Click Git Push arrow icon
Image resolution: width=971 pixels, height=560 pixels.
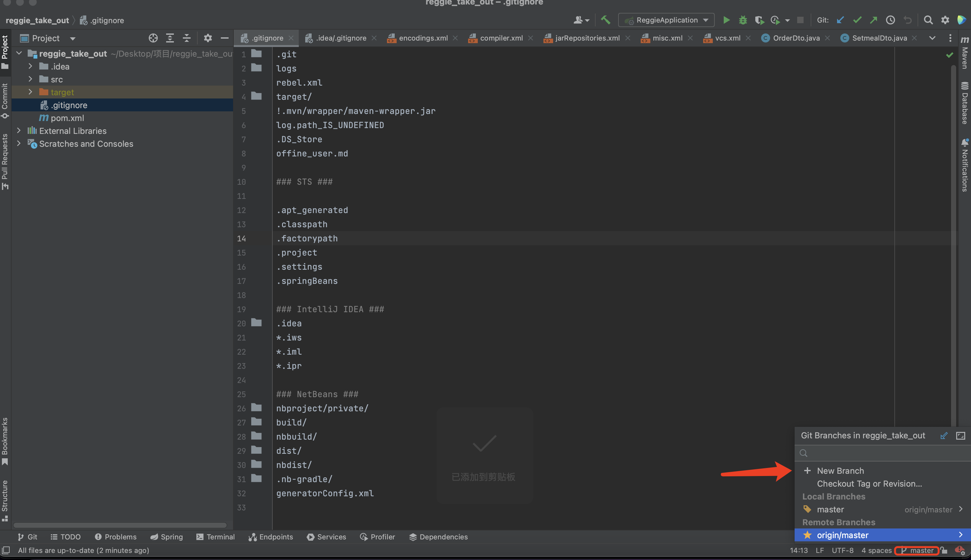click(x=874, y=20)
